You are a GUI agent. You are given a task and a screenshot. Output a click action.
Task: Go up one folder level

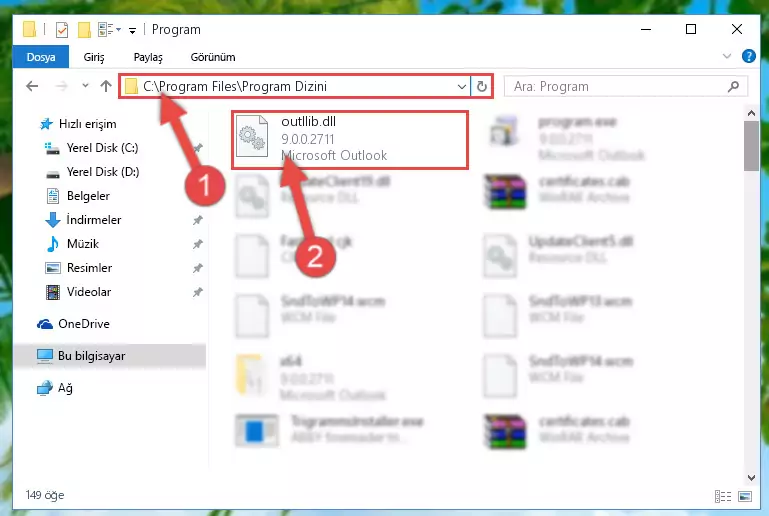tap(106, 86)
